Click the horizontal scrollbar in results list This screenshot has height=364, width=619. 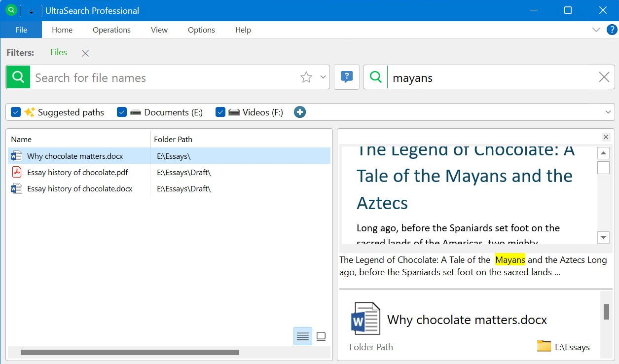[x=130, y=352]
